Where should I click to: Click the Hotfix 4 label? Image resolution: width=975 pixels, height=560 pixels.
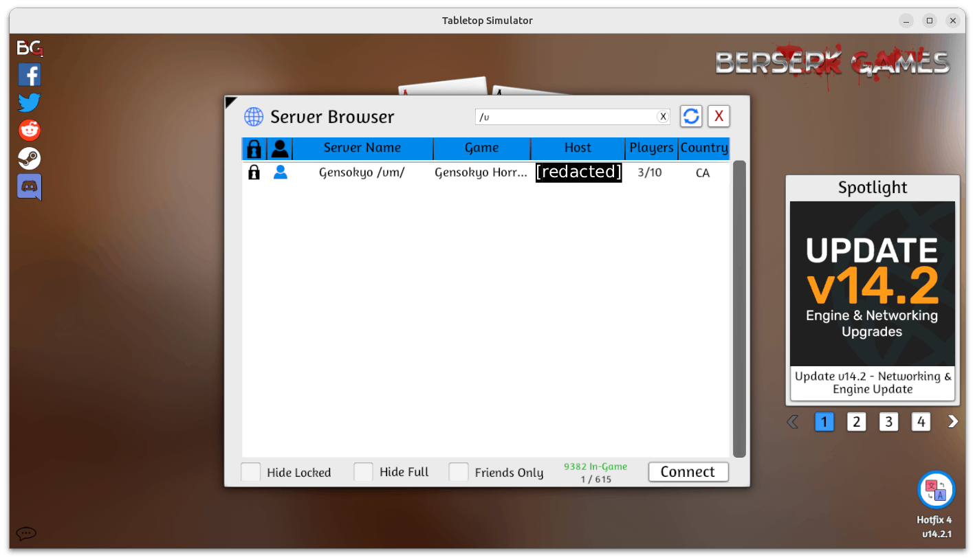[x=934, y=520]
